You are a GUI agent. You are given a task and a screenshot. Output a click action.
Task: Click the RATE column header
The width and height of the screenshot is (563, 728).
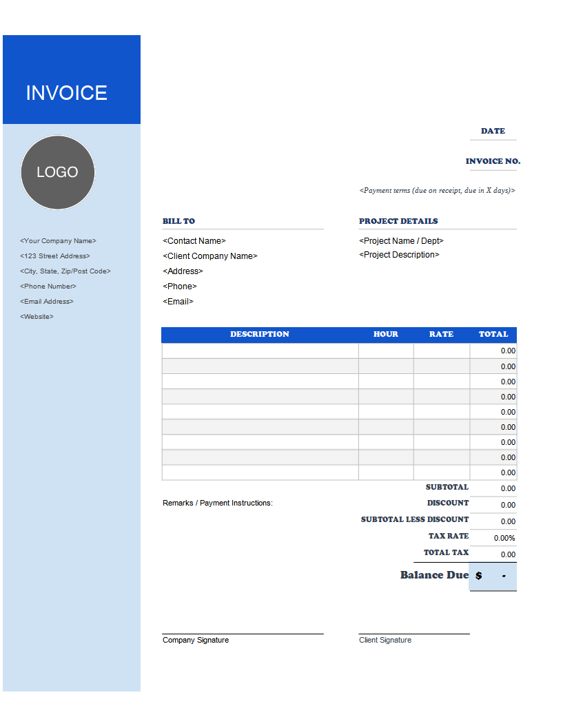(441, 334)
